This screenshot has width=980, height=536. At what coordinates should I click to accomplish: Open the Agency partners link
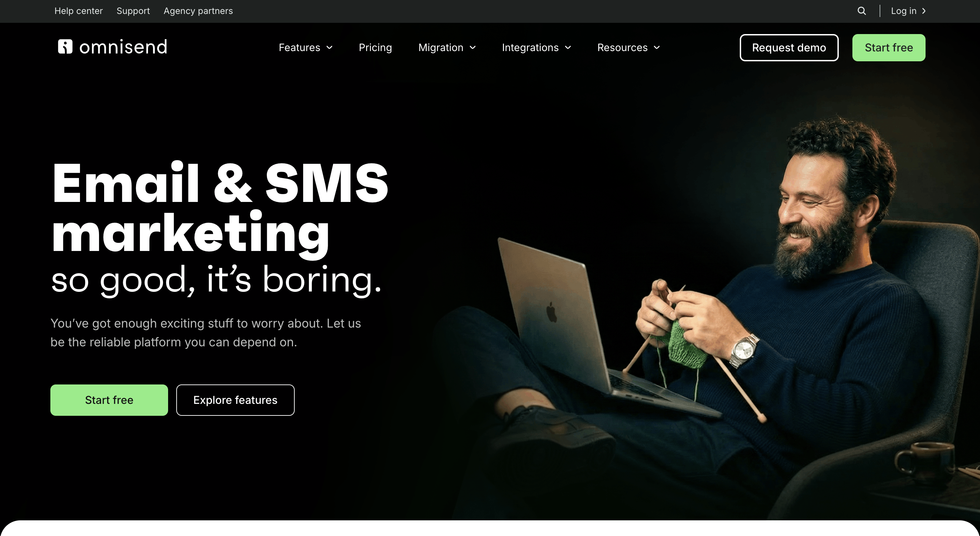click(x=198, y=11)
